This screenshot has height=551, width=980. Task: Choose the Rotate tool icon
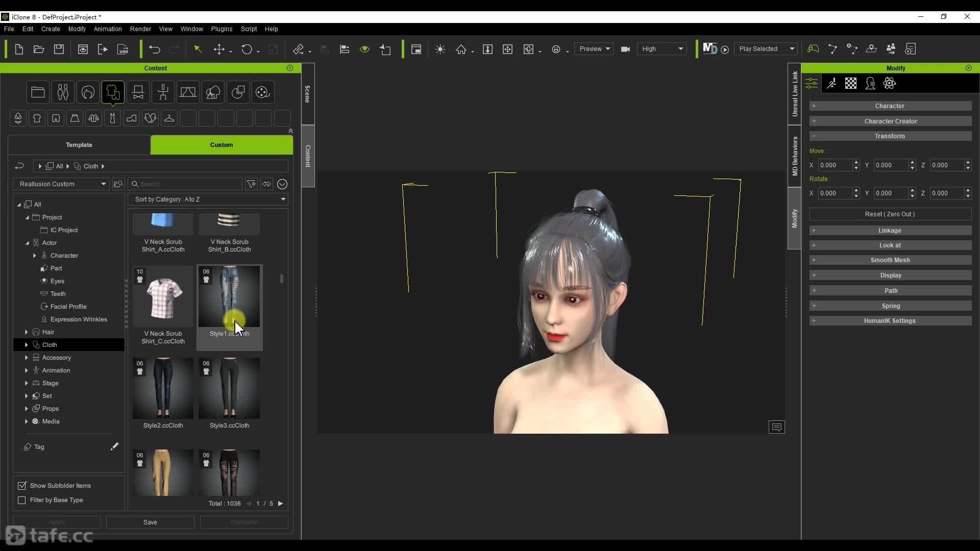click(x=247, y=49)
